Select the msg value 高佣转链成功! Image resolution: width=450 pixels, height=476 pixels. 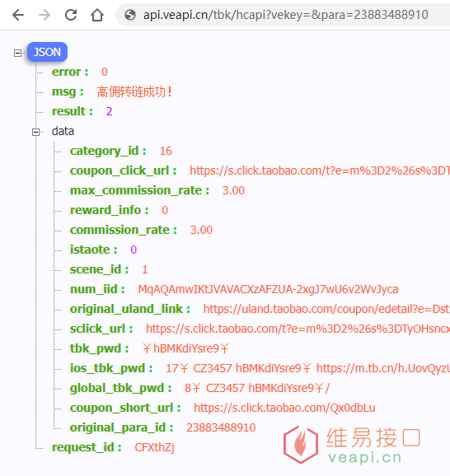pos(134,91)
